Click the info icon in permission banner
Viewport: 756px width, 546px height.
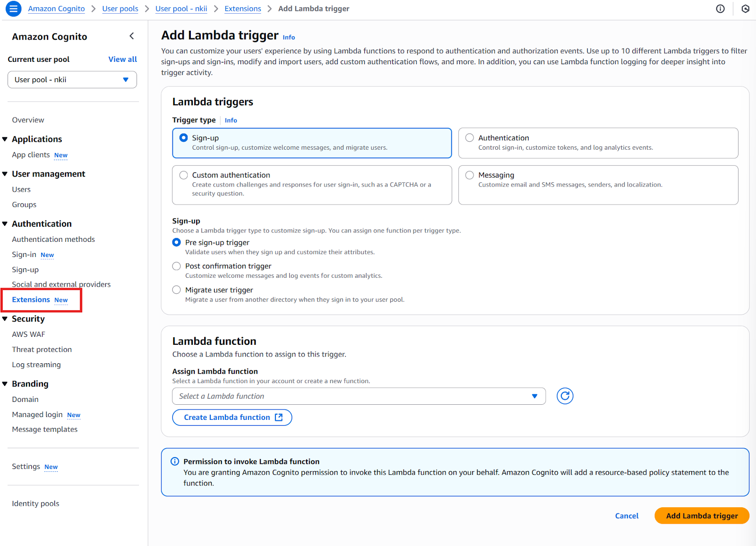point(174,461)
